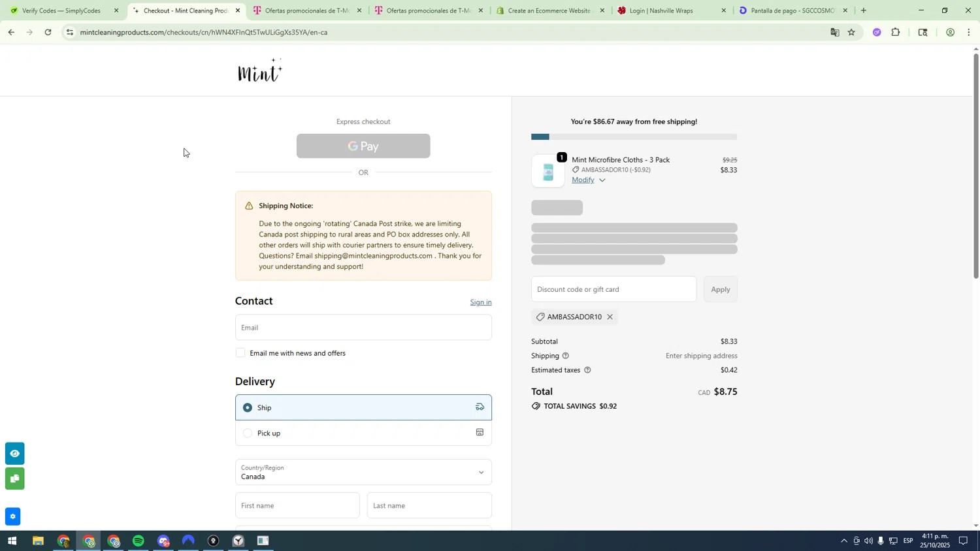Open Spotify from the taskbar
This screenshot has height=551, width=980.
[139, 541]
